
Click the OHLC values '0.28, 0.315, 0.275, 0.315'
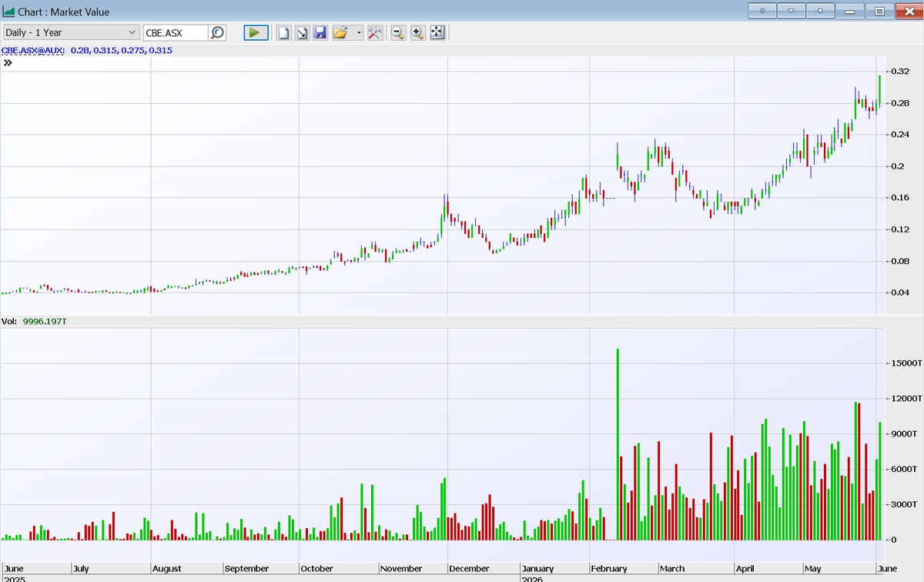click(x=122, y=50)
